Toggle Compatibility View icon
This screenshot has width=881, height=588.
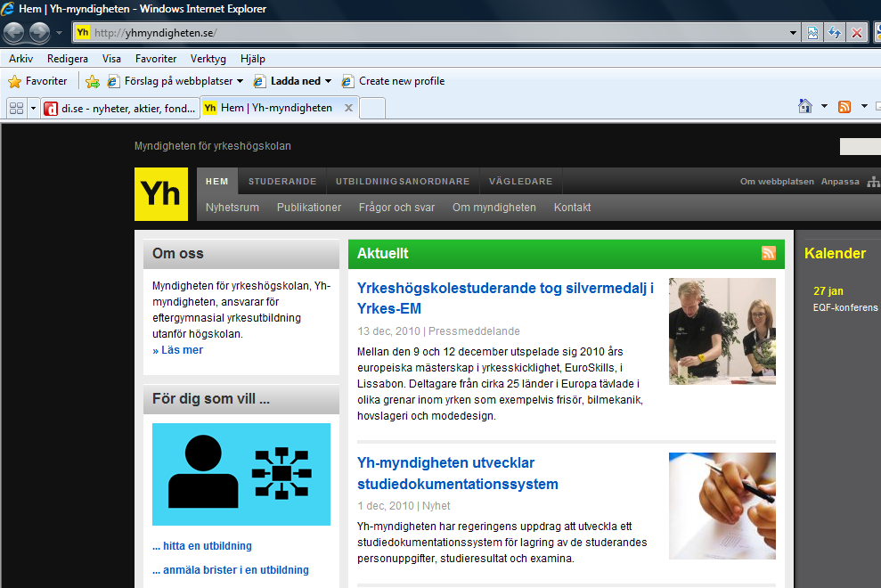[x=812, y=33]
